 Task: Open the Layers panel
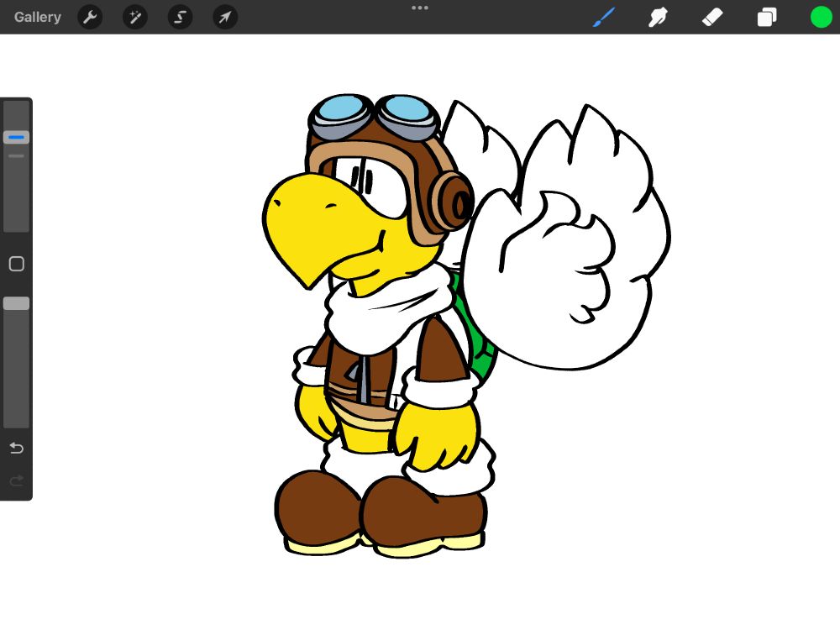(767, 17)
